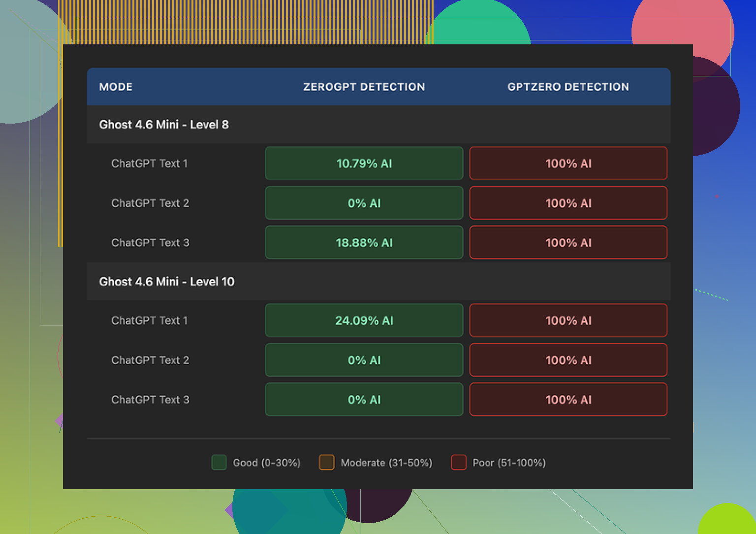756x534 pixels.
Task: Click the "Good (0-30%)" legend label
Action: 266,463
